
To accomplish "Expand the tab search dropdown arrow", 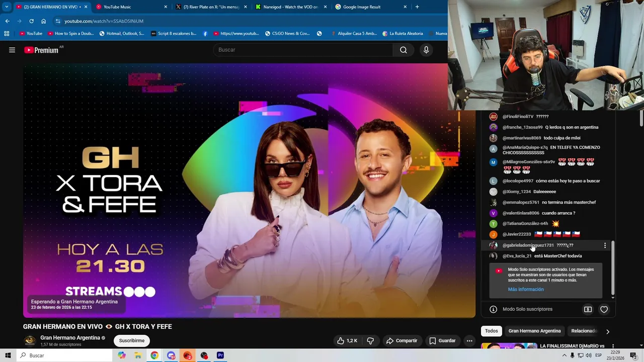I will pos(7,7).
